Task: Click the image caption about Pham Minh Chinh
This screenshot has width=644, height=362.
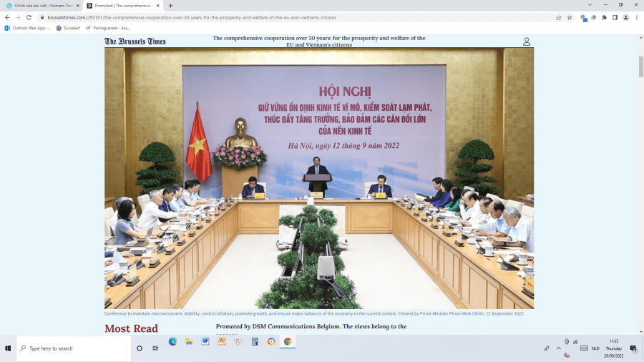Action: [x=314, y=313]
